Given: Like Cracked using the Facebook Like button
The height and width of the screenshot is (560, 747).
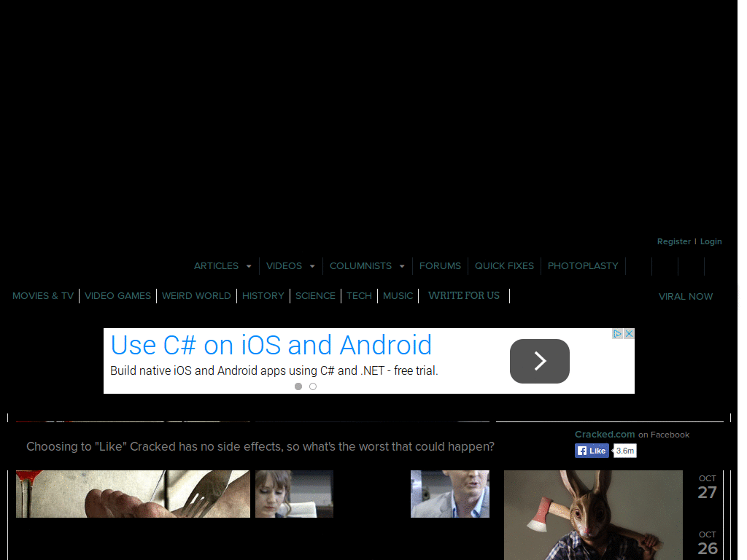Looking at the screenshot, I should 592,451.
